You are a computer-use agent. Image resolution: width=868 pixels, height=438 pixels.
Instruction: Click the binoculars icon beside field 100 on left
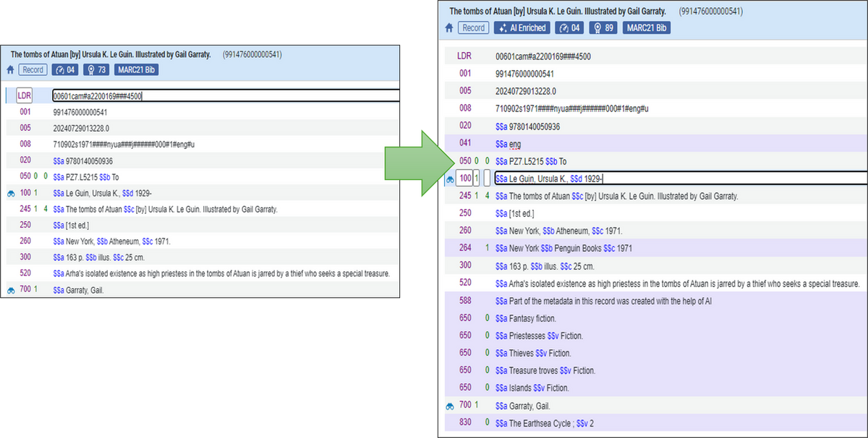click(x=11, y=193)
